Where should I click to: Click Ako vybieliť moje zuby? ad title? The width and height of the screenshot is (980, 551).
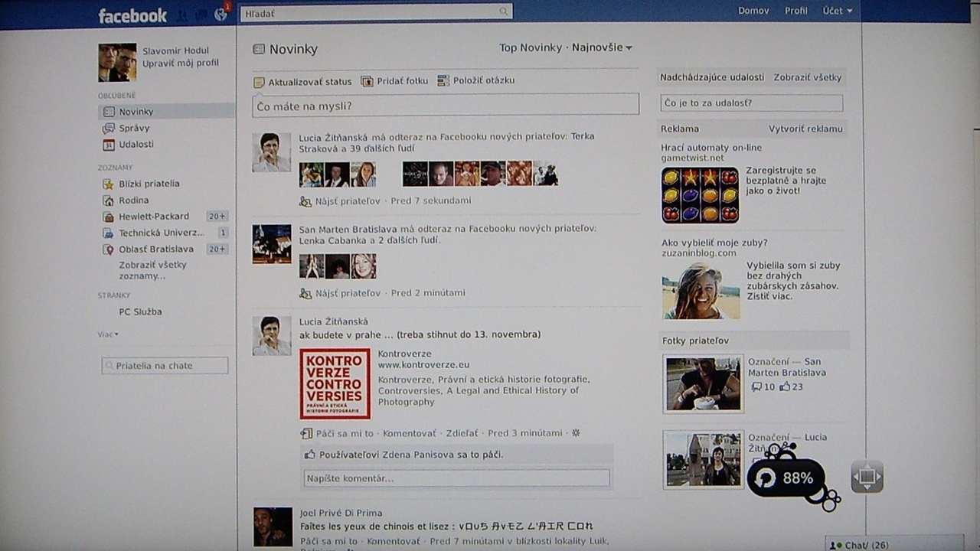tap(714, 243)
